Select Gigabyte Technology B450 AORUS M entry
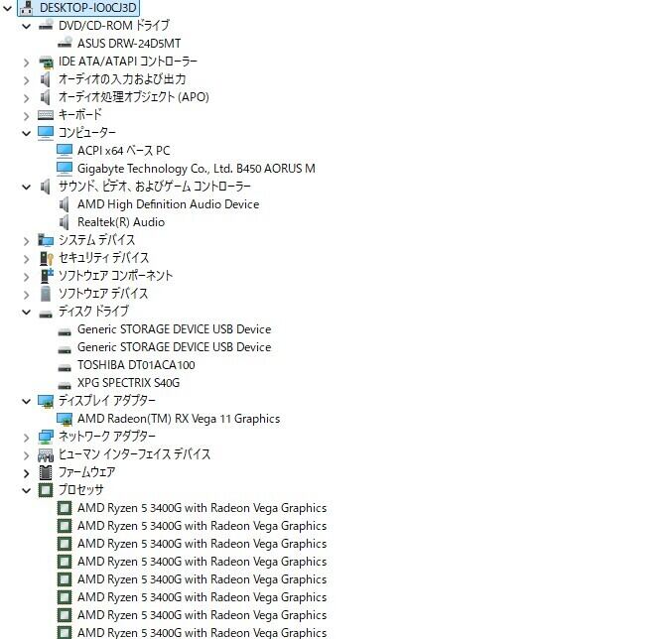 [197, 169]
